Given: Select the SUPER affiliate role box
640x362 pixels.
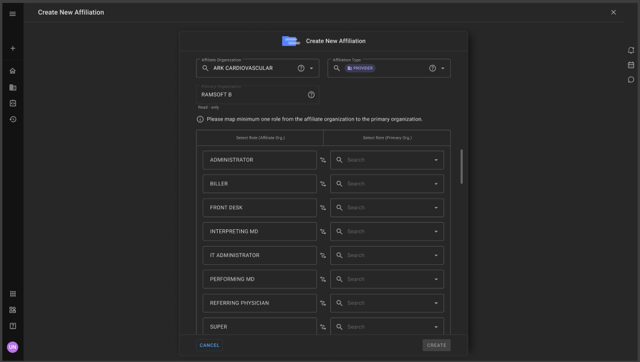Looking at the screenshot, I should (x=260, y=326).
